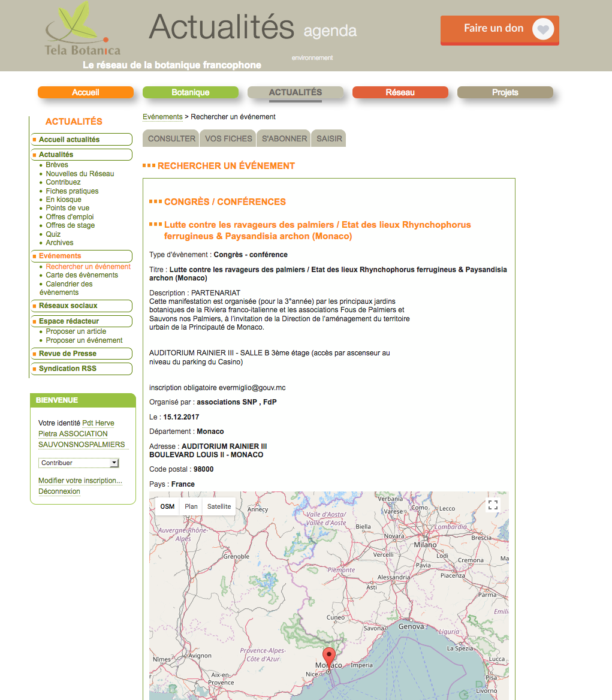This screenshot has height=700, width=612.
Task: Select OSM map layer
Action: 167,506
